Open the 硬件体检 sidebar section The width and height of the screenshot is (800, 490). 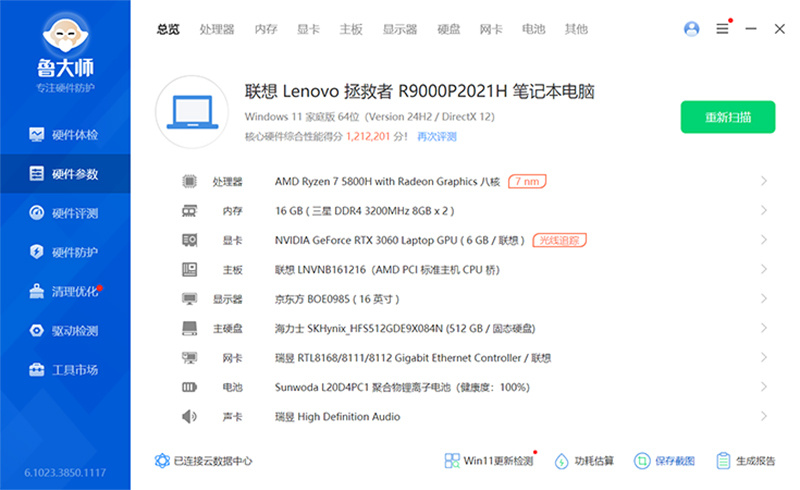pos(65,135)
